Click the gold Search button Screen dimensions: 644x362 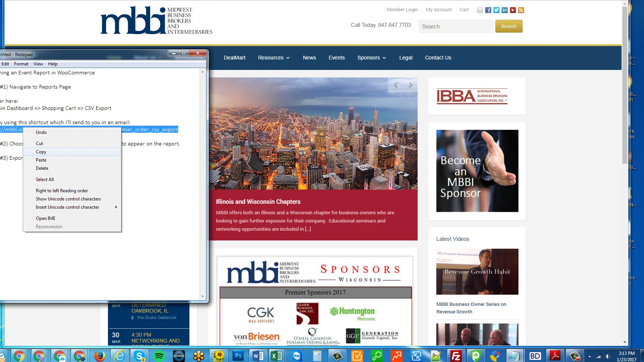pyautogui.click(x=509, y=26)
